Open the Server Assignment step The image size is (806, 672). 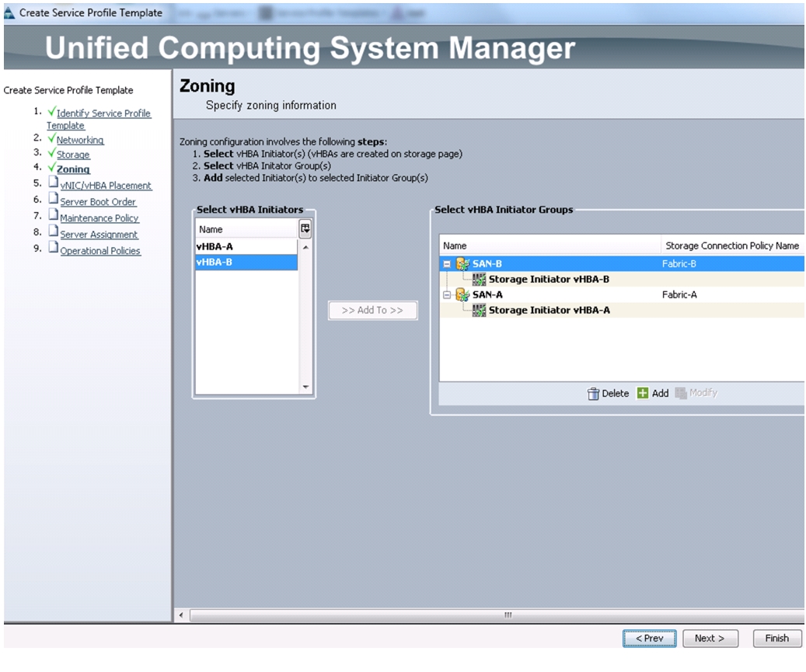click(99, 235)
